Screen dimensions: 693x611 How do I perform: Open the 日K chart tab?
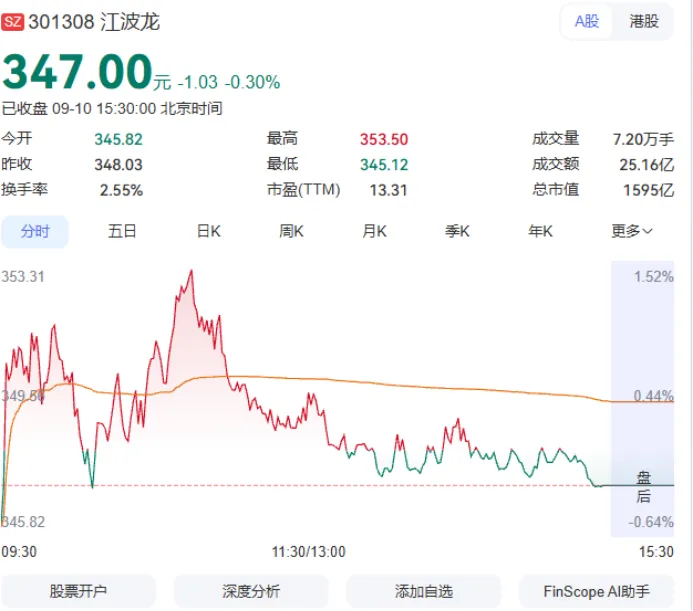tap(208, 231)
